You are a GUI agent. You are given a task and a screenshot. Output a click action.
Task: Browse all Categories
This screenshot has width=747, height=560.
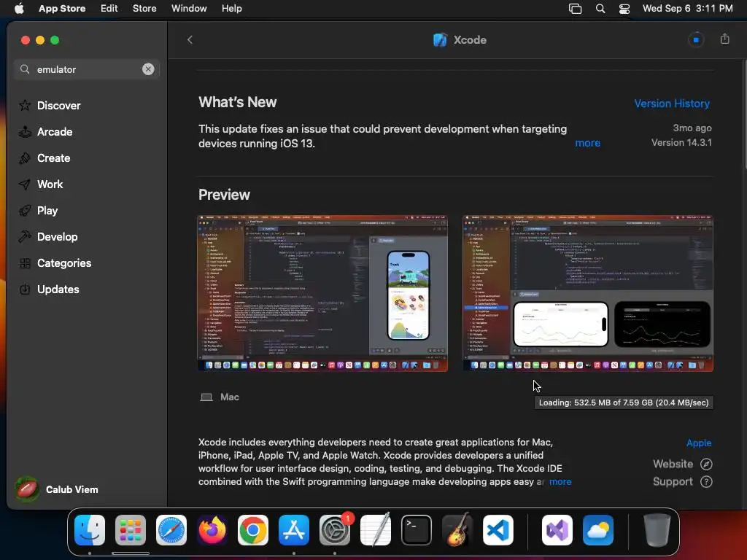click(x=55, y=262)
